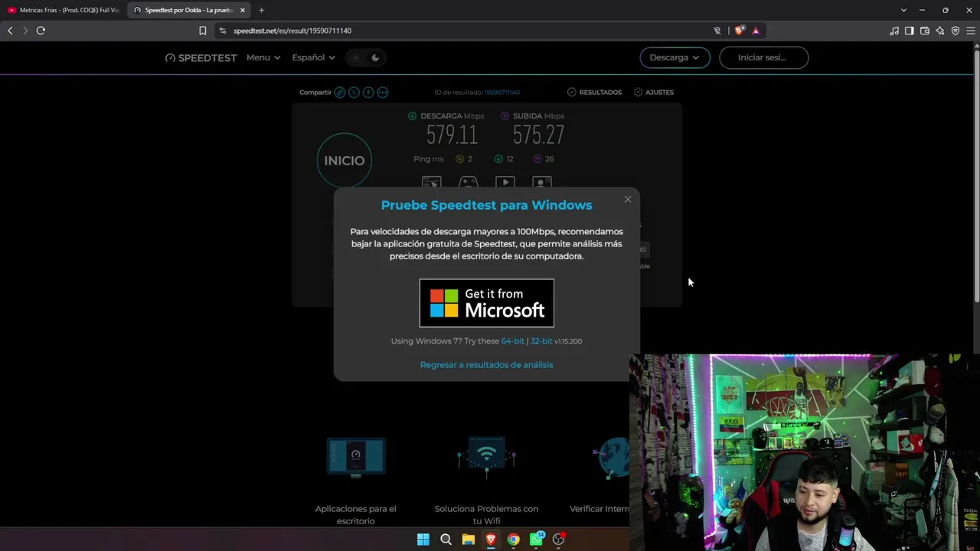Click the Iniciar sesión button
The height and width of the screenshot is (551, 980).
click(763, 57)
